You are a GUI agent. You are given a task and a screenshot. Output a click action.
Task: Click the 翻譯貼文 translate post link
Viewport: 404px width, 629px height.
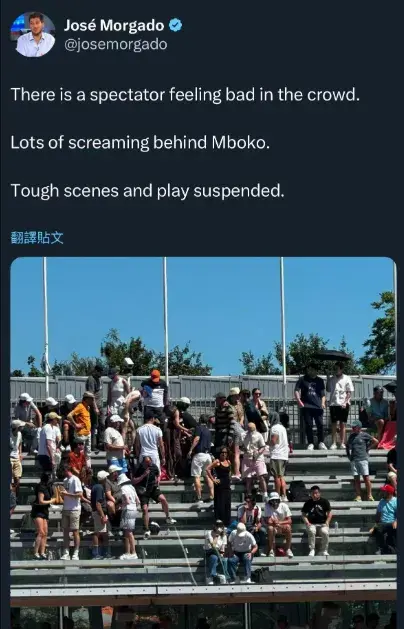coord(37,237)
